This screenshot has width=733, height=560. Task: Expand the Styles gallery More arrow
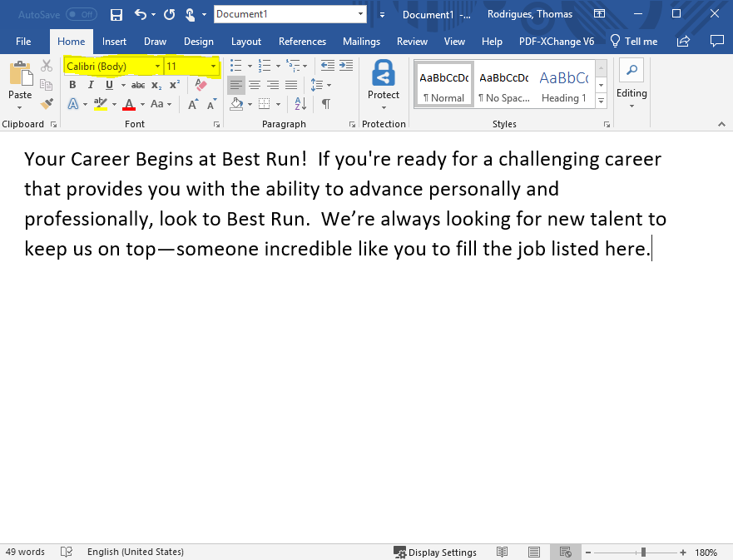tap(602, 101)
